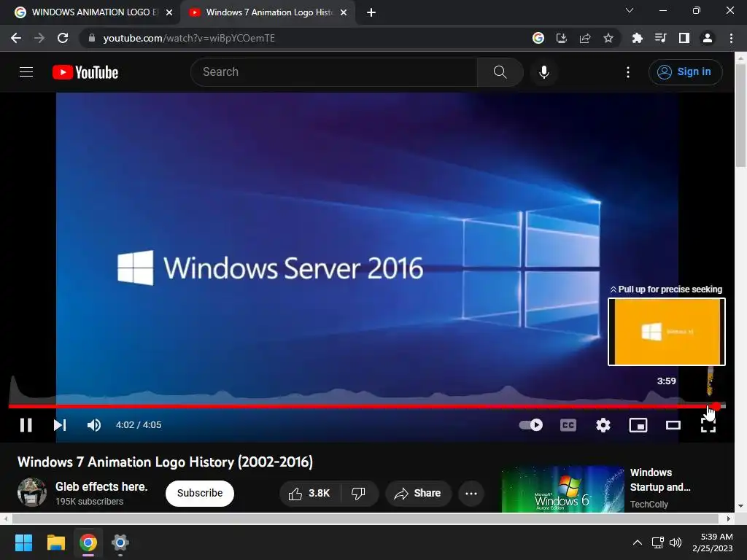The image size is (747, 560).
Task: Click the vertical page scrollbar thumb
Action: pyautogui.click(x=740, y=115)
